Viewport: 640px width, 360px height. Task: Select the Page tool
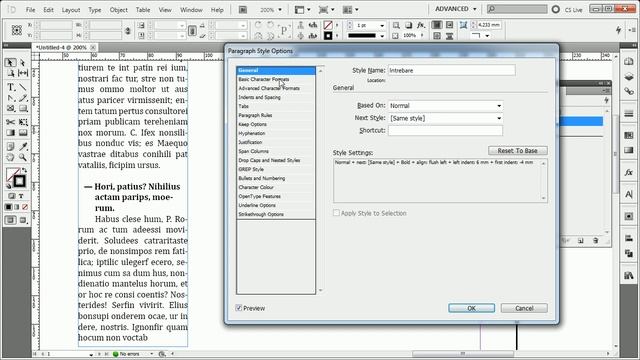pyautogui.click(x=10, y=73)
